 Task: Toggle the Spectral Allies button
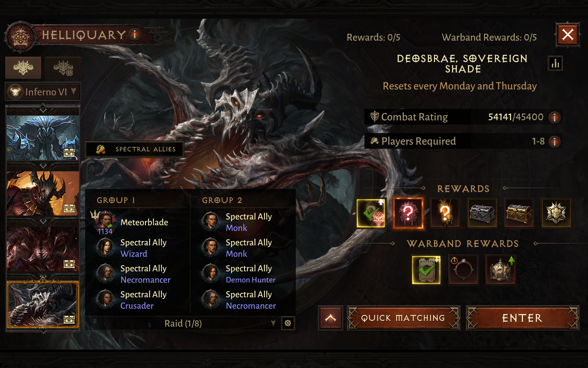[x=135, y=149]
